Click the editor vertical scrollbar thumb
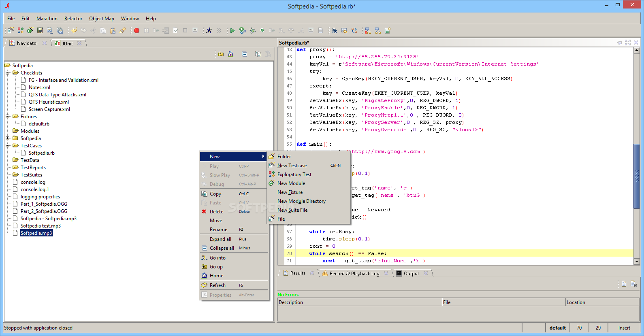 pyautogui.click(x=637, y=176)
